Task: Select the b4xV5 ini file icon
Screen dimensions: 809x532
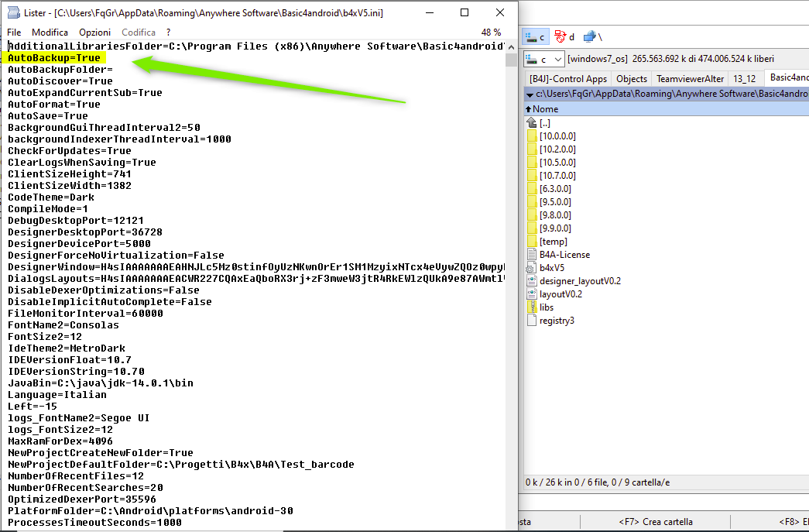Action: point(531,268)
